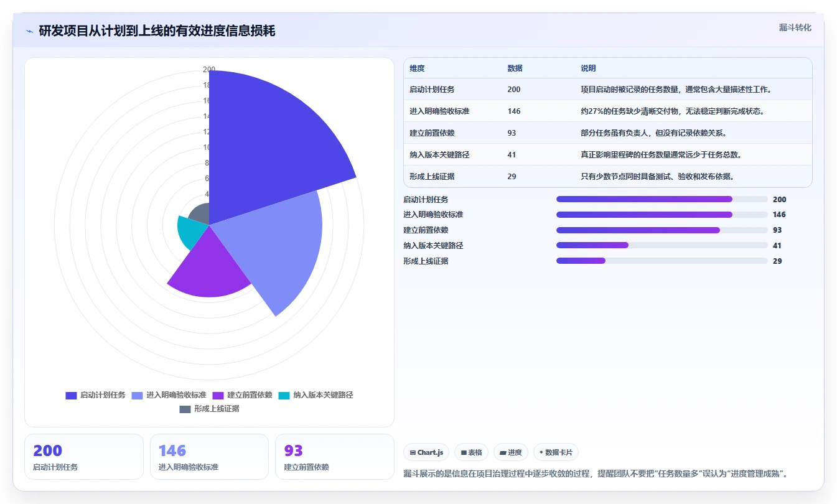Click the 纳入版本关键路径 progress bar
Screen dimensions: 837x504
[662, 245]
